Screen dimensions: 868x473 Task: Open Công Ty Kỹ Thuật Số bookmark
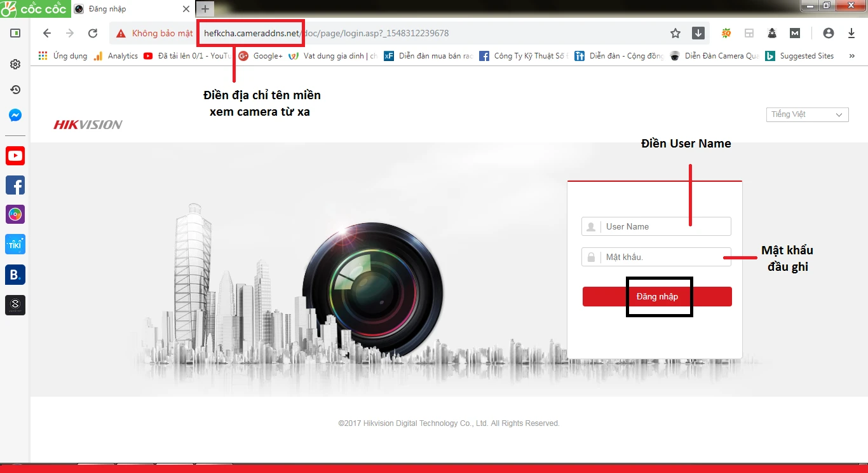click(524, 56)
